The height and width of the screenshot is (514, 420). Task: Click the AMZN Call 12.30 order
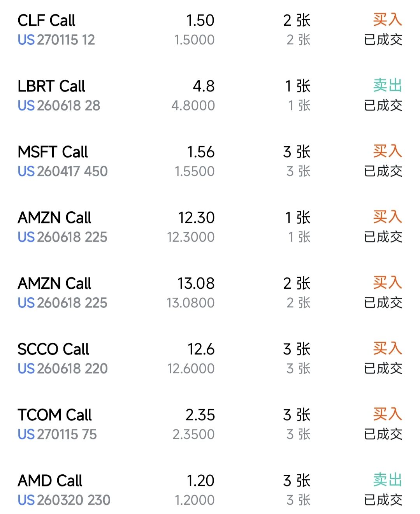(54, 218)
